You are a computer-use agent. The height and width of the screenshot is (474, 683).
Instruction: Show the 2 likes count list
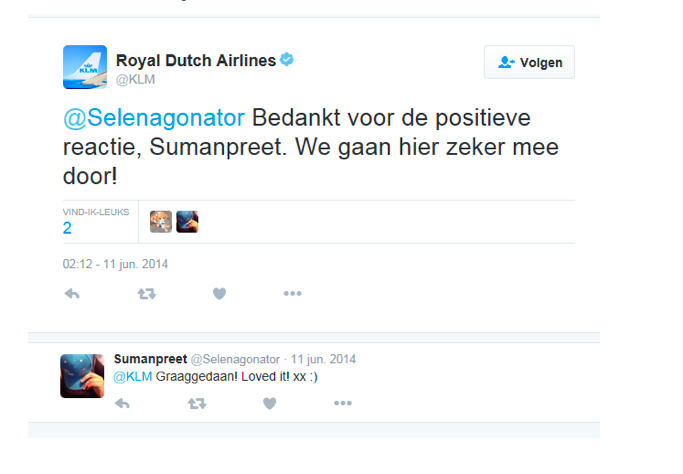point(67,228)
